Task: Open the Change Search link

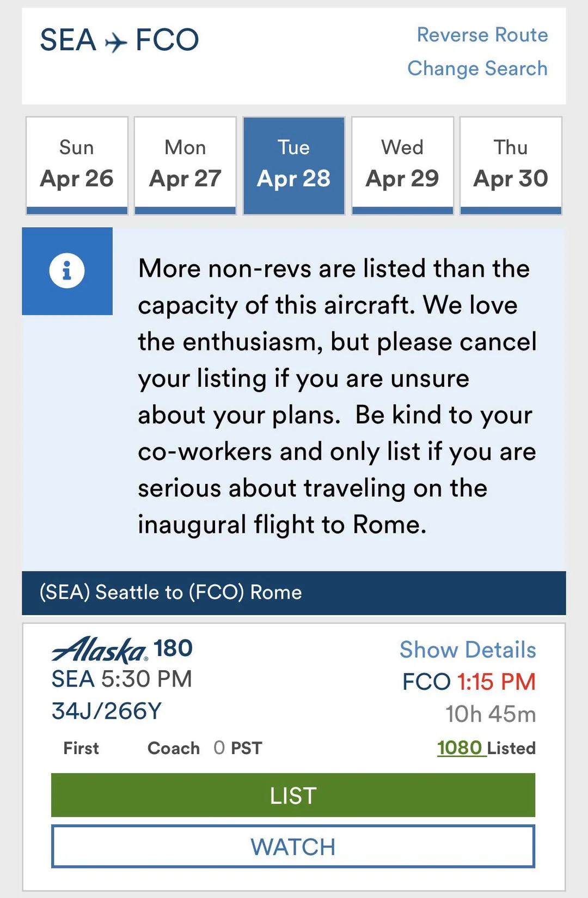Action: [x=477, y=69]
